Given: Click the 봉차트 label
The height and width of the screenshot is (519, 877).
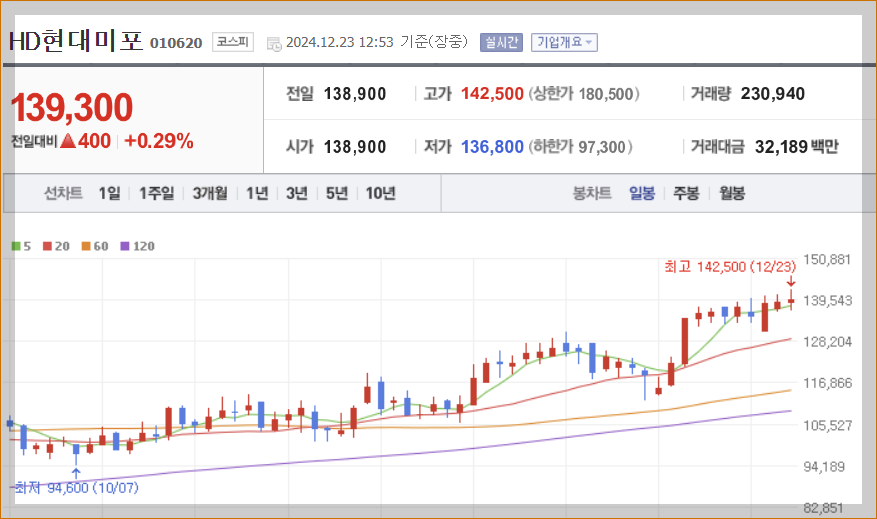Looking at the screenshot, I should point(592,194).
